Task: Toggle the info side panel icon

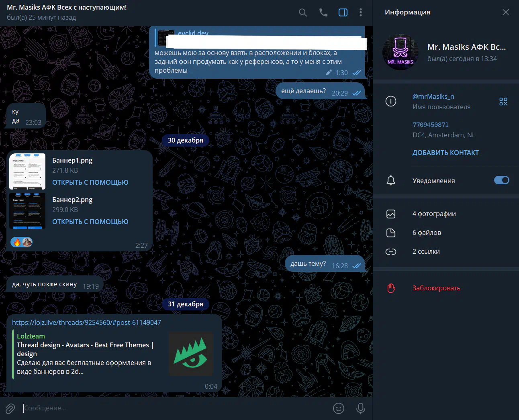Action: click(x=343, y=12)
